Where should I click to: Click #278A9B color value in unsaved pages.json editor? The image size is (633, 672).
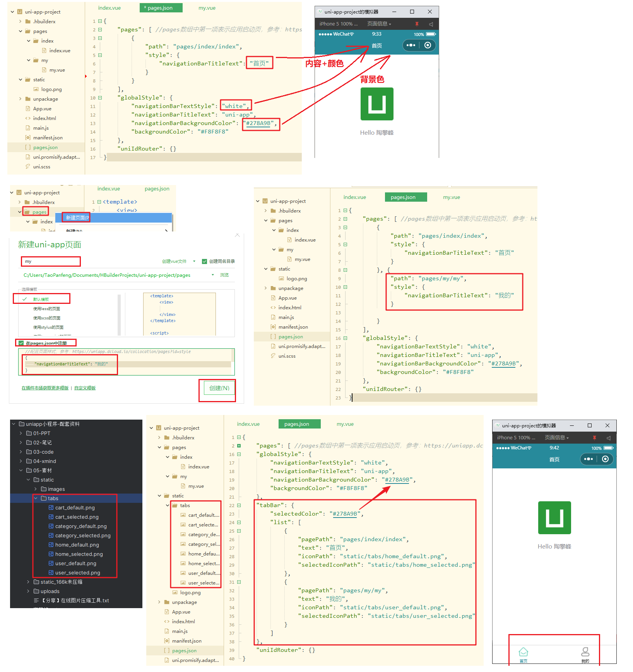pyautogui.click(x=258, y=123)
